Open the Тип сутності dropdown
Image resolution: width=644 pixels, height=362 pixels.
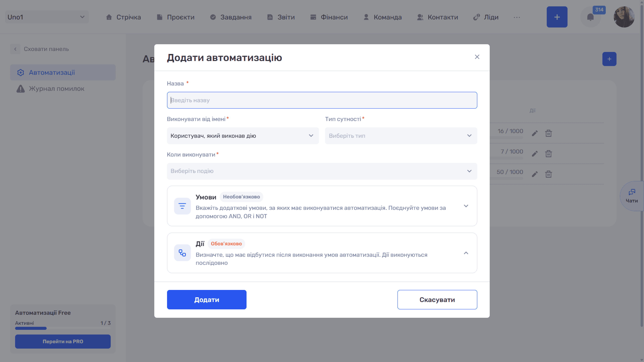tap(401, 136)
